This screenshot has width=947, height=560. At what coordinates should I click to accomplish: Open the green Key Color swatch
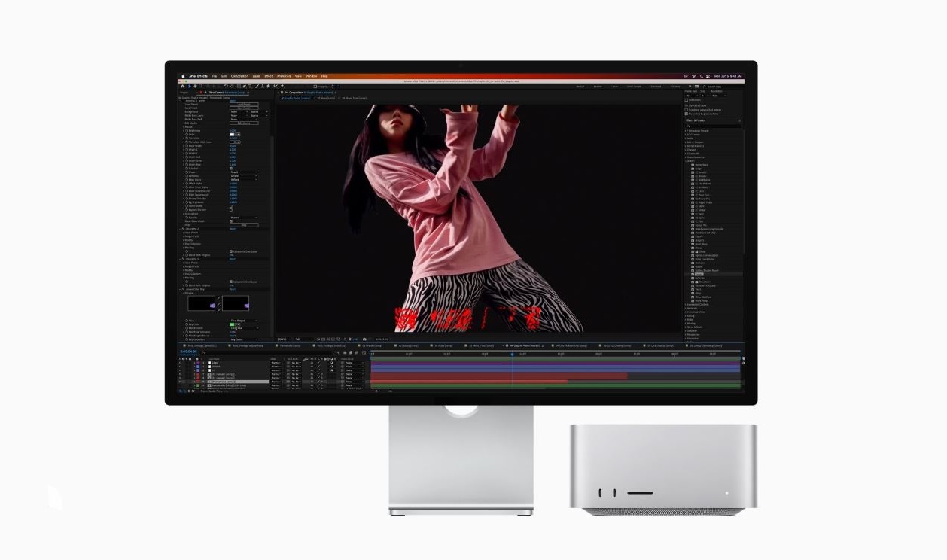click(x=232, y=324)
